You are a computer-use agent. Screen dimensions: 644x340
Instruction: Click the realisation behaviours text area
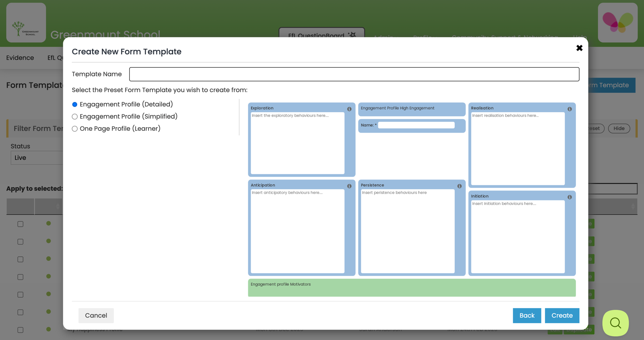pyautogui.click(x=518, y=148)
